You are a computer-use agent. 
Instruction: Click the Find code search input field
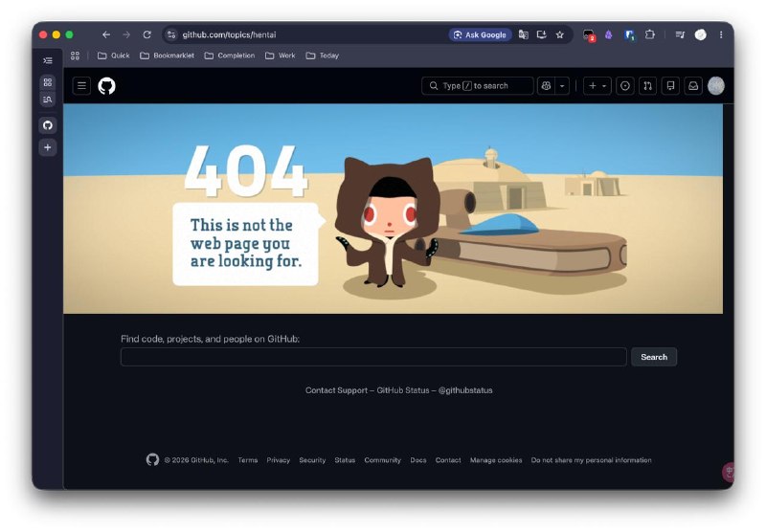click(373, 357)
